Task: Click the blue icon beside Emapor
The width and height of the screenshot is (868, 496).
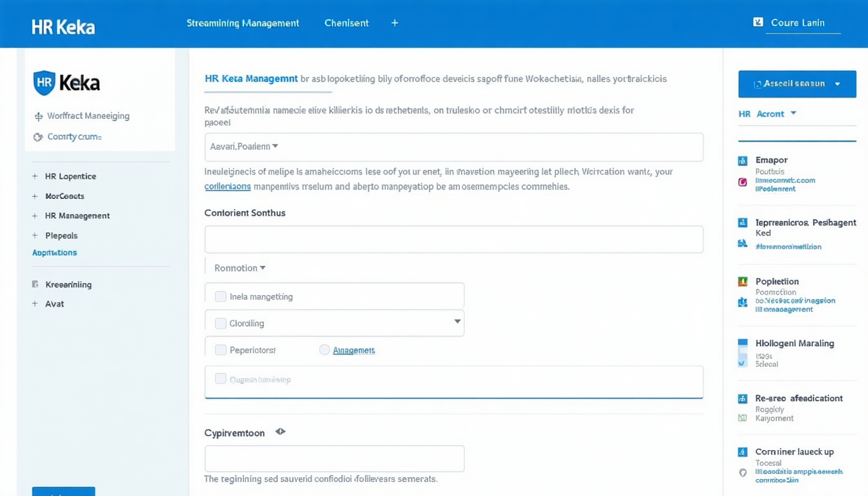Action: 743,161
